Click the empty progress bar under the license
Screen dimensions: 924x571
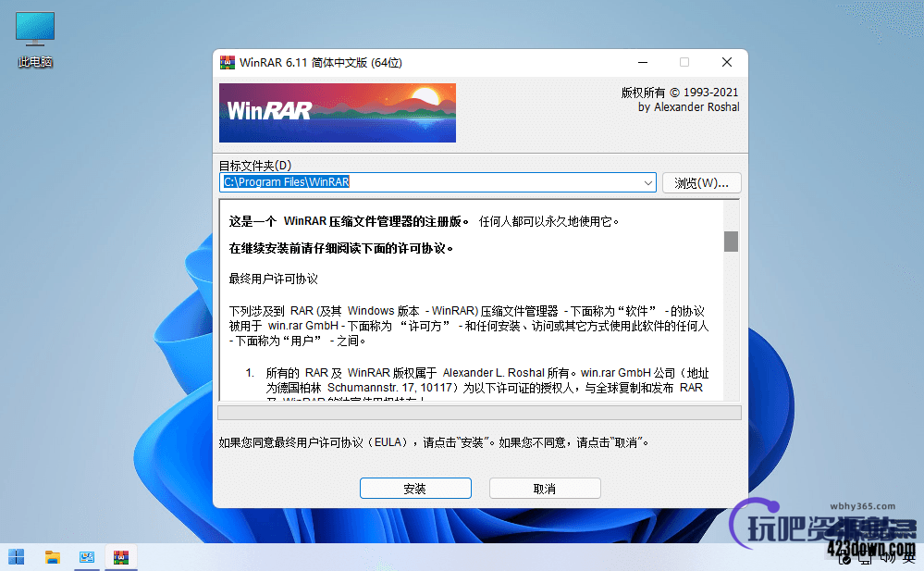[x=479, y=413]
